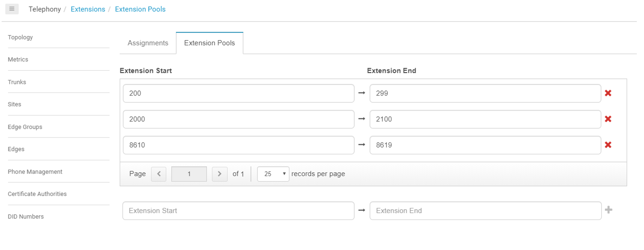Open Phone Management in the sidebar
The image size is (644, 250).
coord(35,172)
